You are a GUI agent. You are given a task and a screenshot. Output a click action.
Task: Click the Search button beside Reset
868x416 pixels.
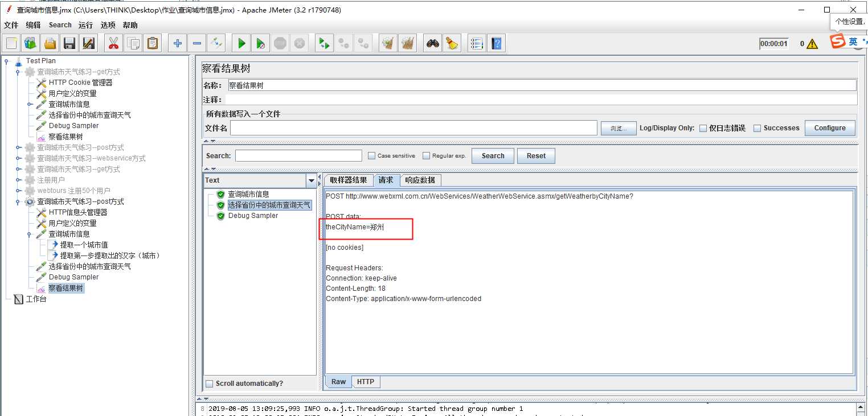[493, 156]
